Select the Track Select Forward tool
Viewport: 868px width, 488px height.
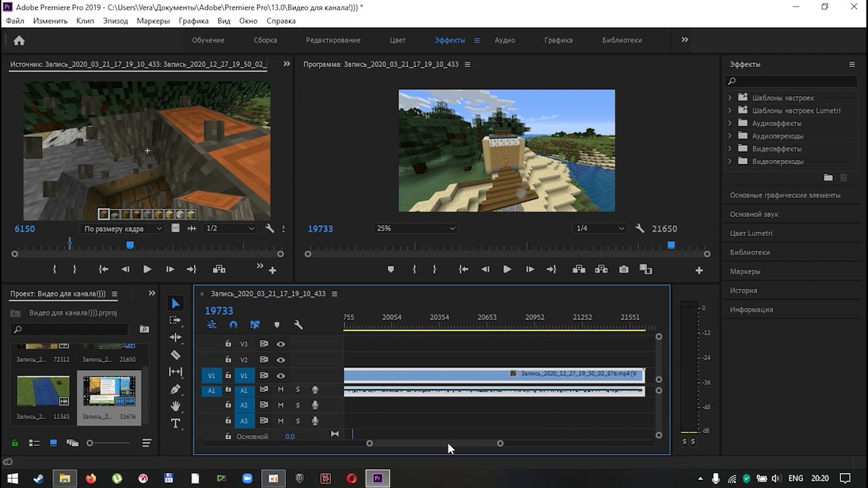[176, 320]
